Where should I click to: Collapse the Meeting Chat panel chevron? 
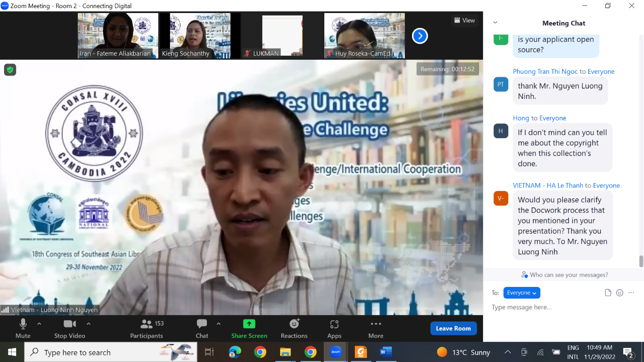pos(495,22)
